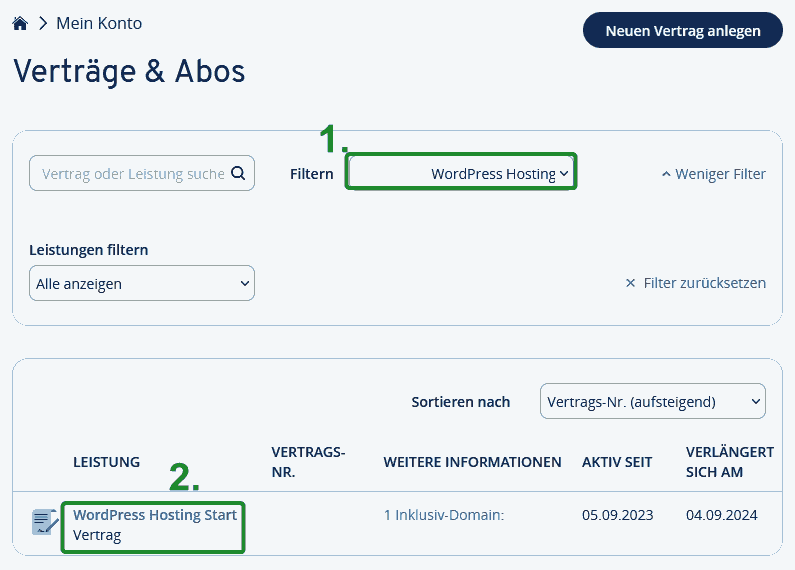This screenshot has height=570, width=795.
Task: Expand the Leistungen filtern dropdown
Action: click(142, 283)
